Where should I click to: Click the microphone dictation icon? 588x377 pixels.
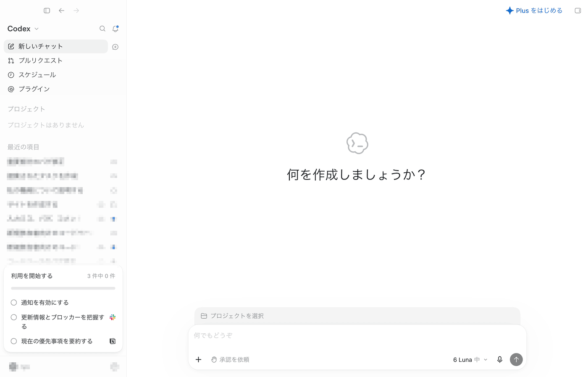pyautogui.click(x=500, y=360)
